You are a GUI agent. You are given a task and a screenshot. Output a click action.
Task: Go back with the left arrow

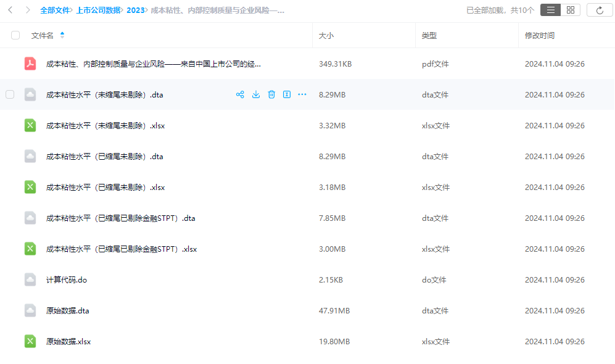click(x=10, y=10)
